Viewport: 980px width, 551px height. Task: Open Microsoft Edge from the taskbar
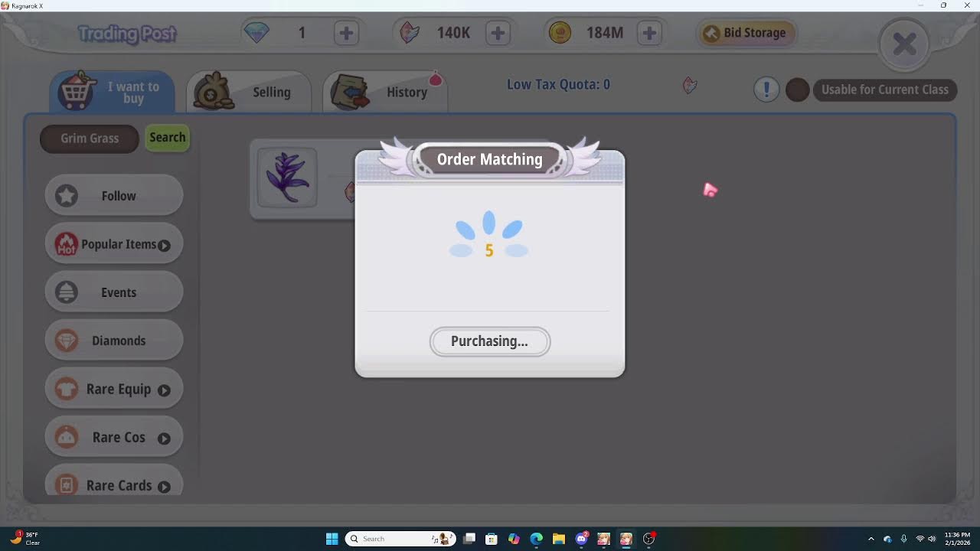tap(536, 539)
